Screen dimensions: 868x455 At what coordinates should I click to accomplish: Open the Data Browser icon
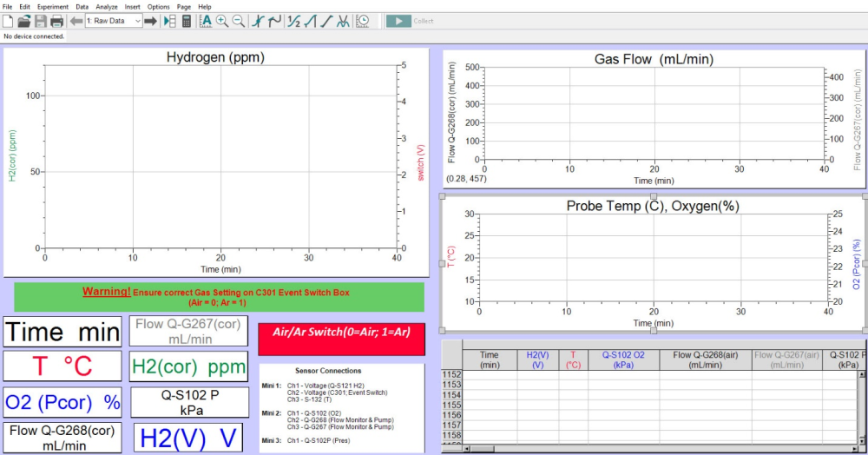point(170,21)
